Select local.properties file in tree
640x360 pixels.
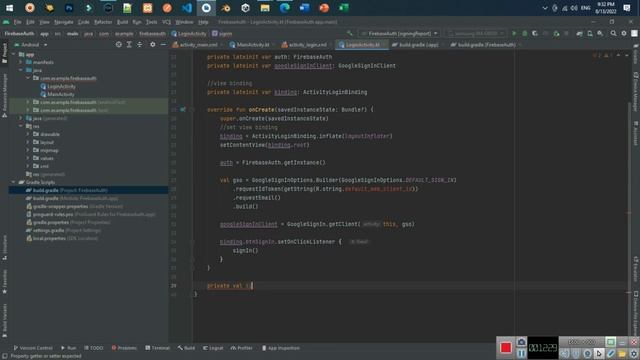(62, 238)
